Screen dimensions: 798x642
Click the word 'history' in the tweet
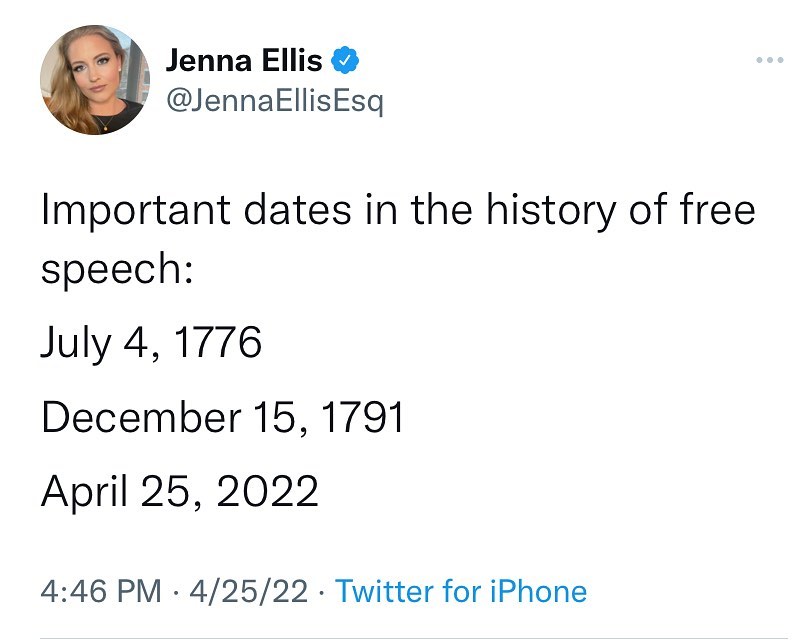pyautogui.click(x=551, y=210)
